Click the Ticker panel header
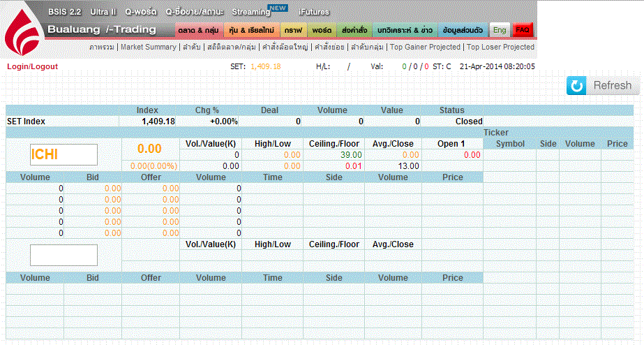Screen dimensions: 644x345 495,133
